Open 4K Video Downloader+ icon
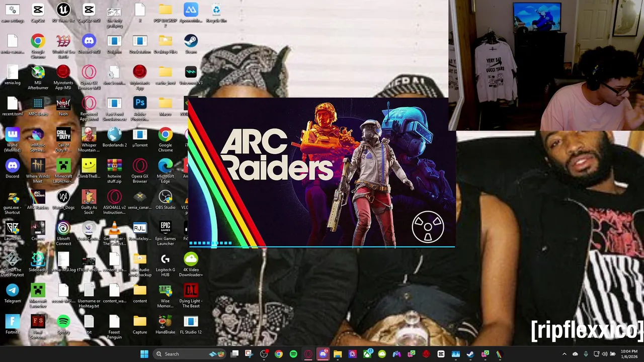This screenshot has height=362, width=644. point(191,264)
